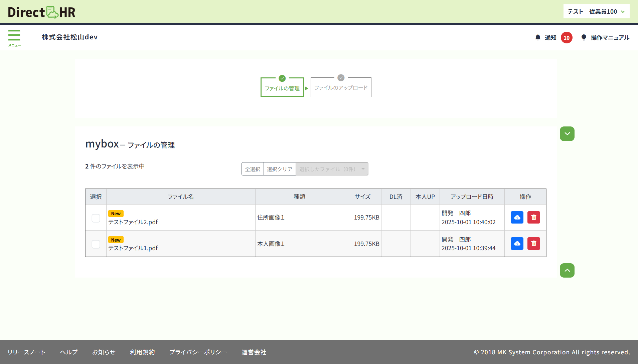Click the notification bell icon
Viewport: 638px width, 364px height.
(538, 38)
